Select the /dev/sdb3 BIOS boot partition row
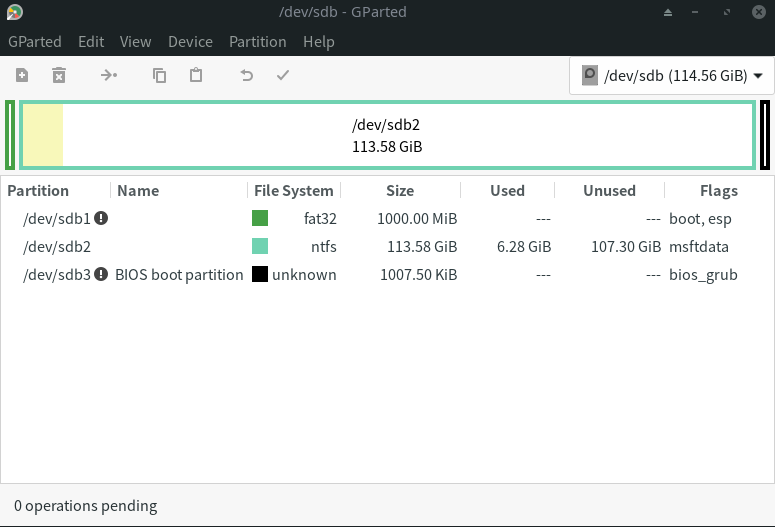Viewport: 775px width, 527px height. (179, 274)
